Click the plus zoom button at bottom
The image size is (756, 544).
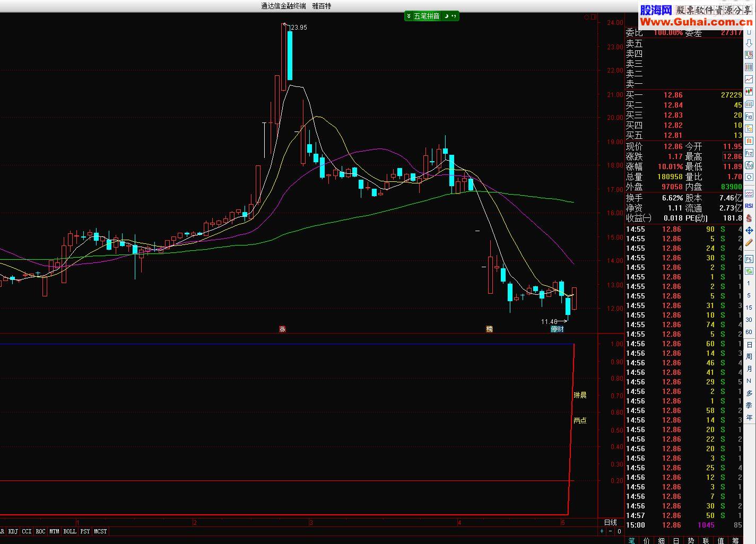click(602, 531)
